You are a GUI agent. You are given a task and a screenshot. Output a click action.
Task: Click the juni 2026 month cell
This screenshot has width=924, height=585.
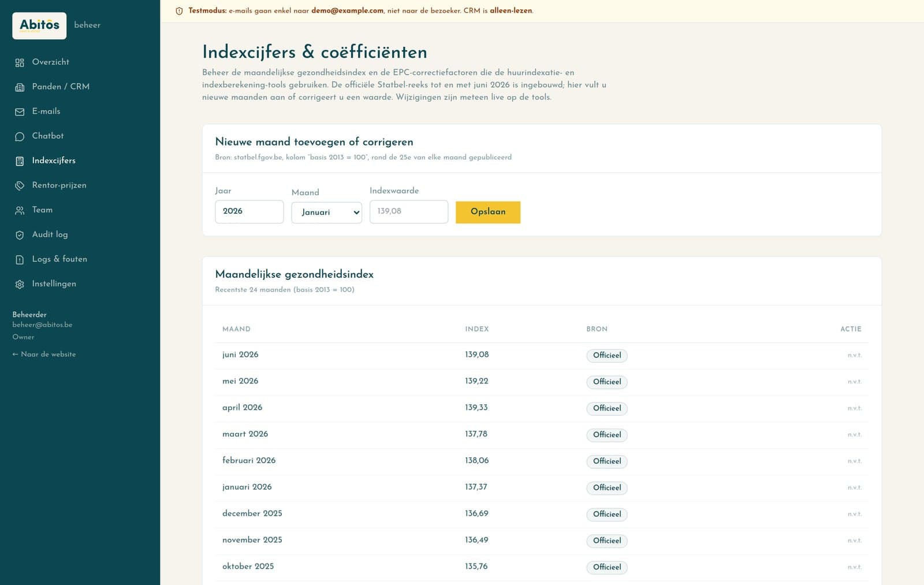(240, 355)
